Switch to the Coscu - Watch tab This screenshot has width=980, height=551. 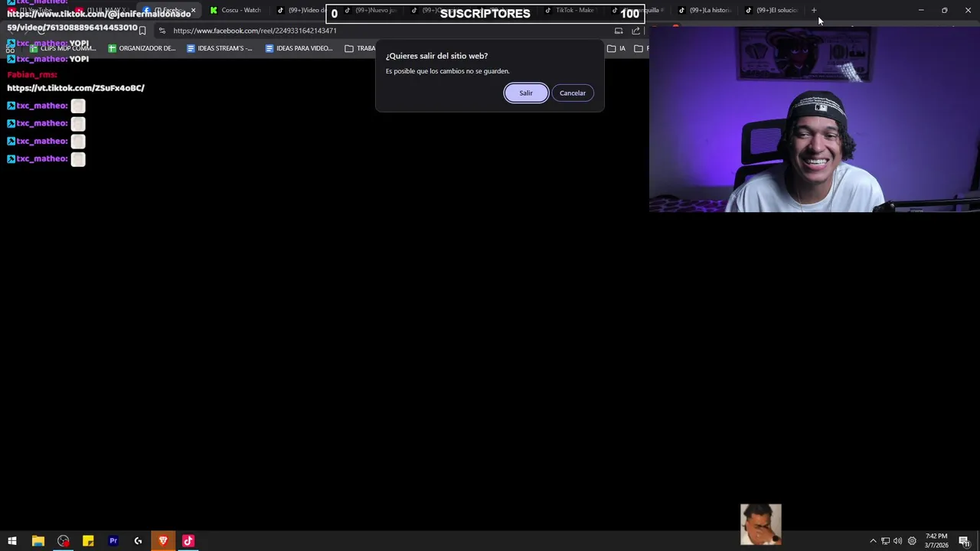(236, 10)
